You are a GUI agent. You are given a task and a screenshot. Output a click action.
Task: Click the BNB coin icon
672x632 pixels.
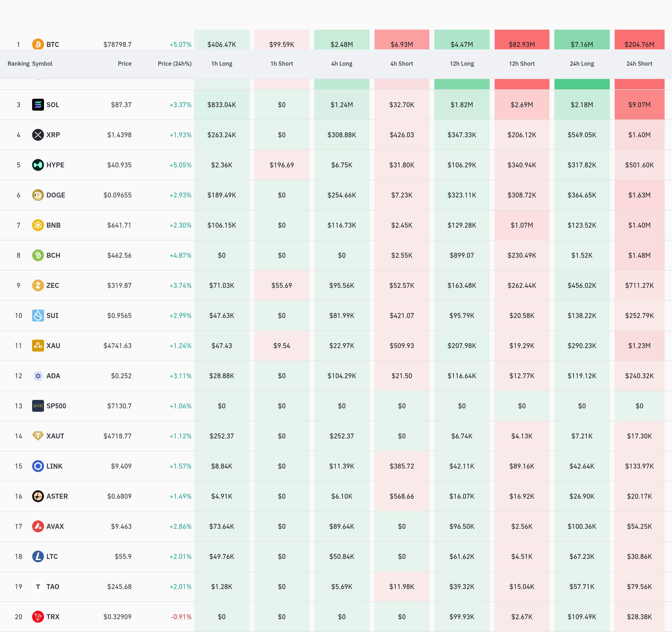[x=38, y=225]
